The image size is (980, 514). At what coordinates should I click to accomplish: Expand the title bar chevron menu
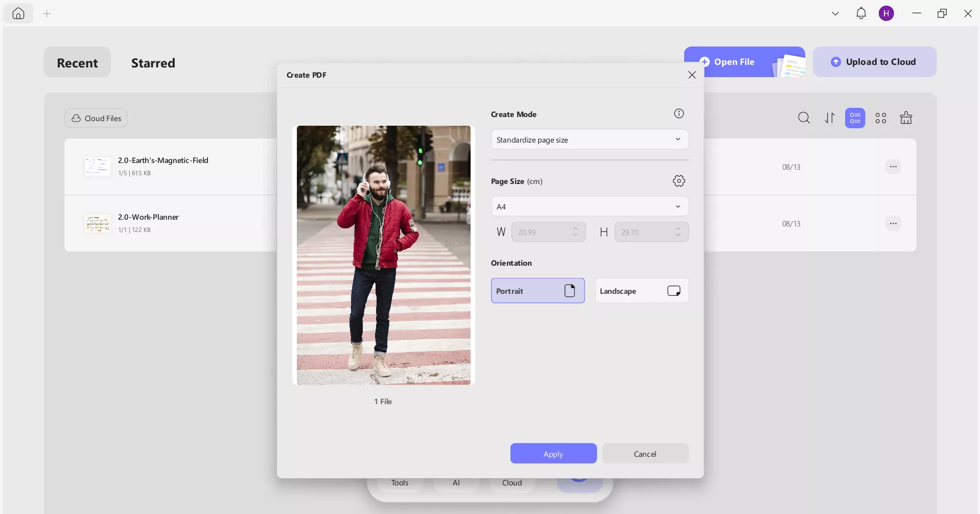(x=835, y=13)
